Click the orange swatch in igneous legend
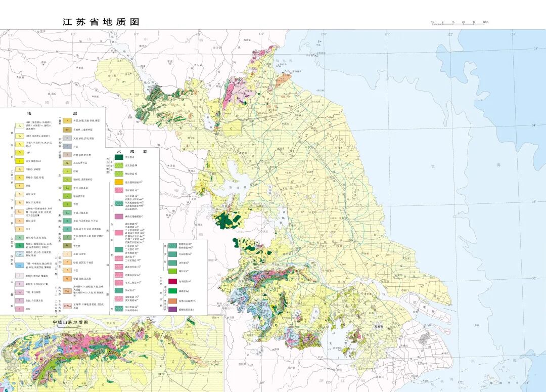546x392 pixels. tap(118, 182)
